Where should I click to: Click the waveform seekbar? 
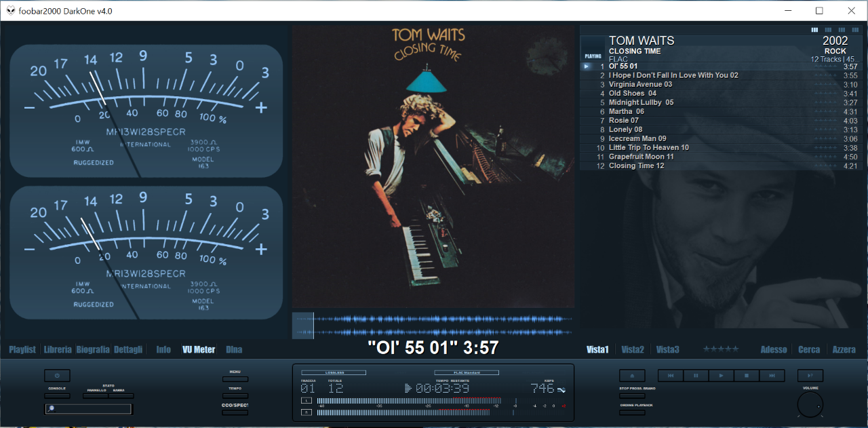coord(434,326)
